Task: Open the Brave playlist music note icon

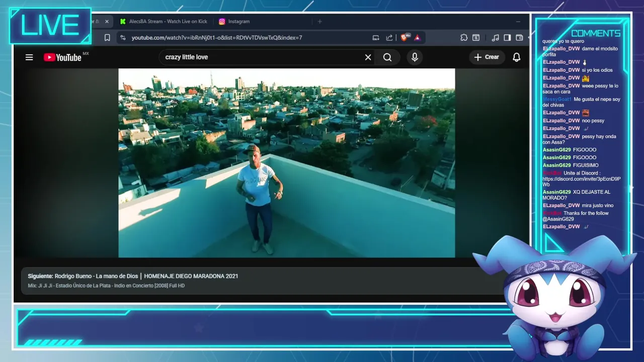Action: click(x=495, y=38)
